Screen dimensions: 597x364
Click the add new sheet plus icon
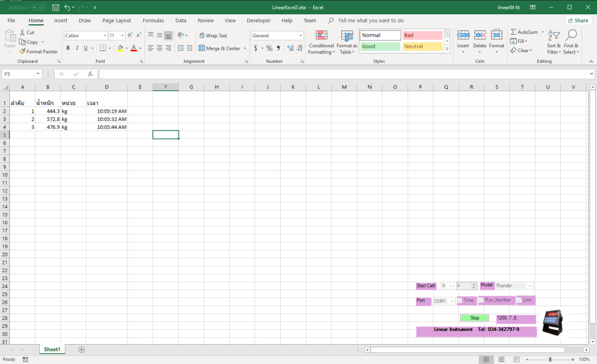[x=82, y=350]
